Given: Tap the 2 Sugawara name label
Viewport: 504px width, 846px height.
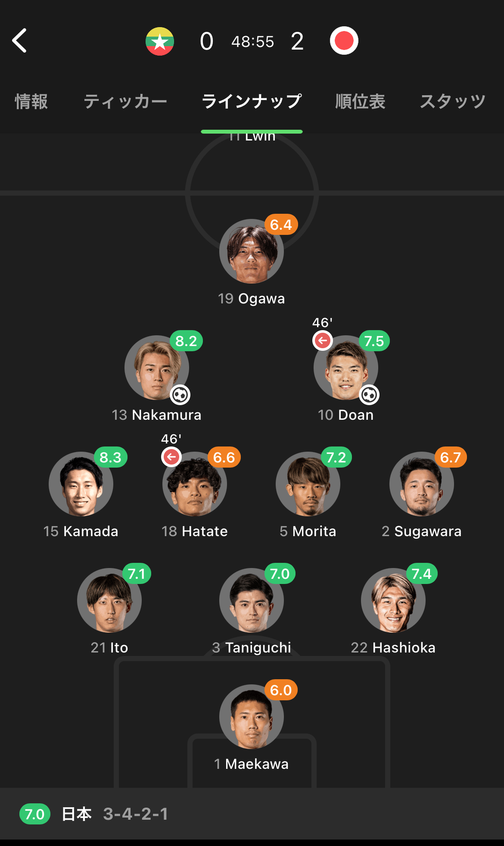Looking at the screenshot, I should point(421,531).
